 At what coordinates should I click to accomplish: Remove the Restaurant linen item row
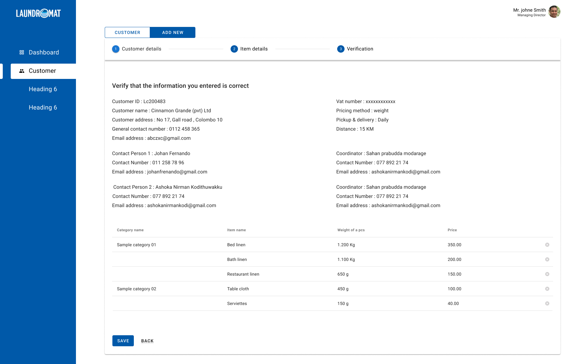(547, 274)
